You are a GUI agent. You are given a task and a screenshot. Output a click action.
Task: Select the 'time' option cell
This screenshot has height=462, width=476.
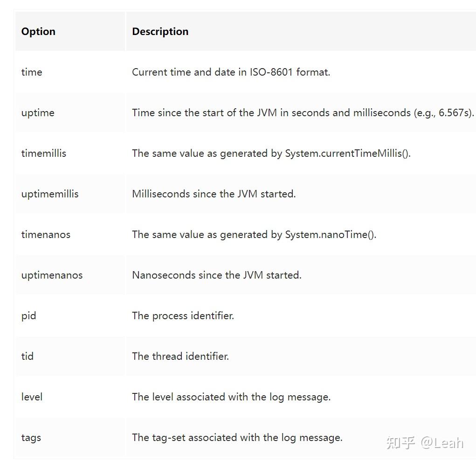point(32,72)
